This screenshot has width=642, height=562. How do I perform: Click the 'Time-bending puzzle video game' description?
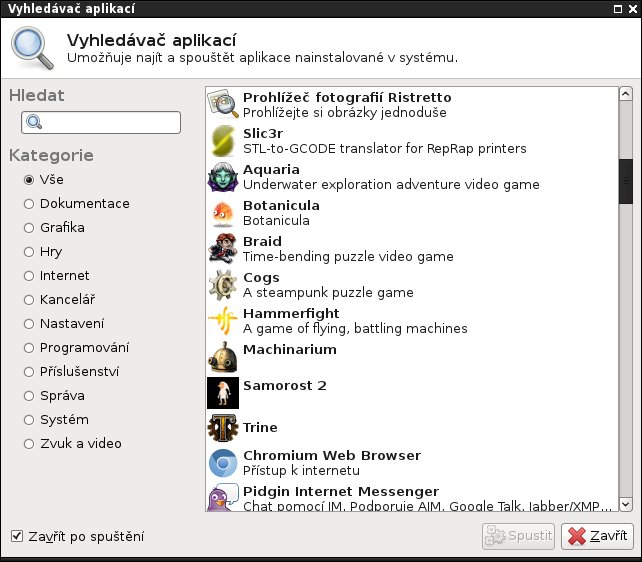[348, 257]
